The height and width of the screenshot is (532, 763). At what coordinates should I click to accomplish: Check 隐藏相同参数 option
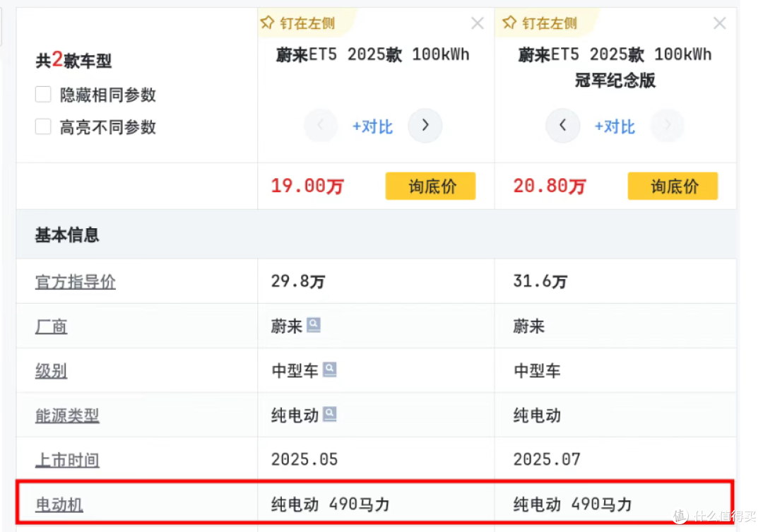tap(43, 94)
